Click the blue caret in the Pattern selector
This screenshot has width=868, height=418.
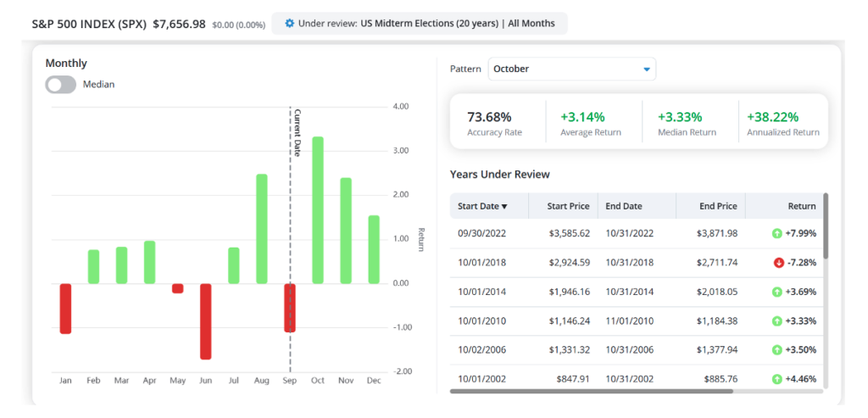pyautogui.click(x=646, y=70)
